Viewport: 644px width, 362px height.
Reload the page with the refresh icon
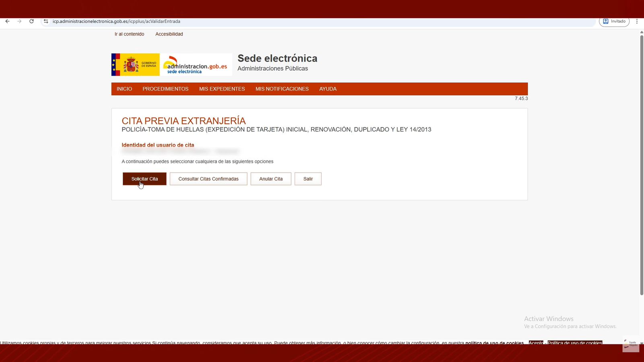point(31,21)
